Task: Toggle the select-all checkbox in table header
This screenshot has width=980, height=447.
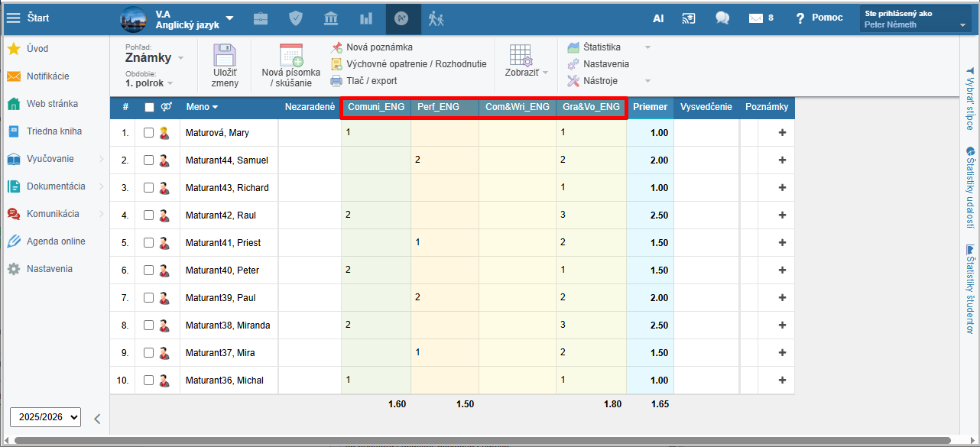Action: 149,108
